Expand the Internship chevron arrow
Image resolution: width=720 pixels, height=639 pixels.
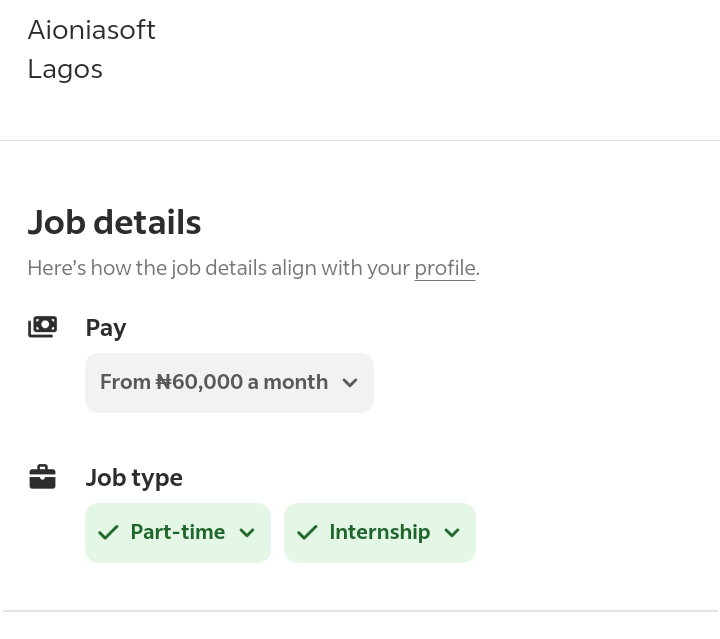[x=452, y=532]
